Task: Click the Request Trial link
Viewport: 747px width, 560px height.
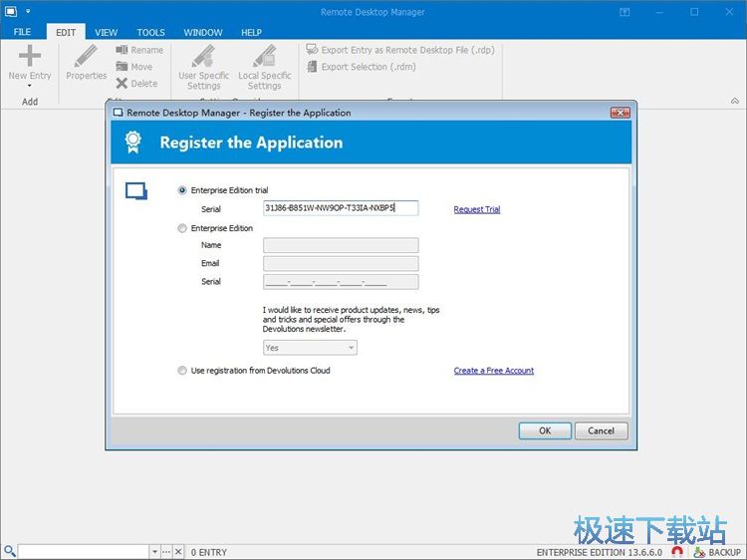Action: 477,209
